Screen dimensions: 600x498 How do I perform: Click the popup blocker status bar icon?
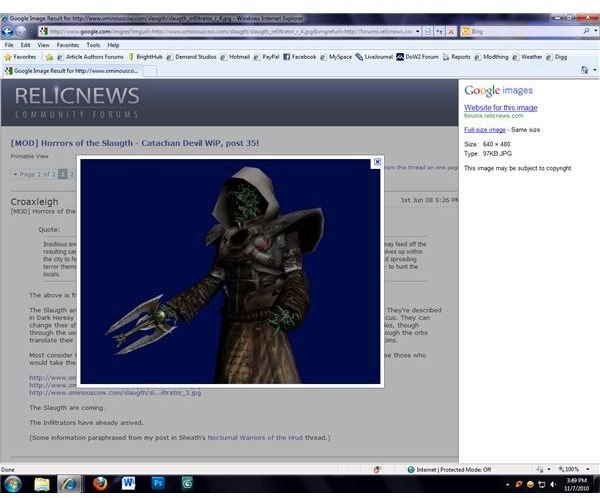[377, 469]
